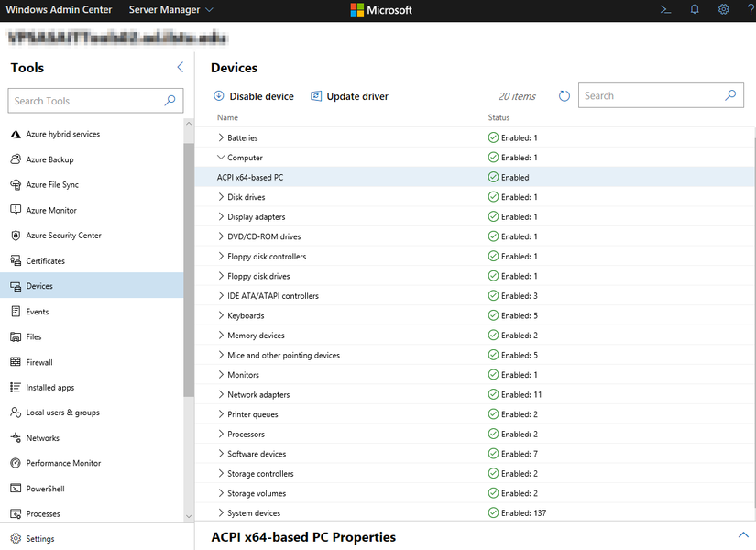Expand the Disk drives category
This screenshot has width=756, height=550.
(221, 197)
